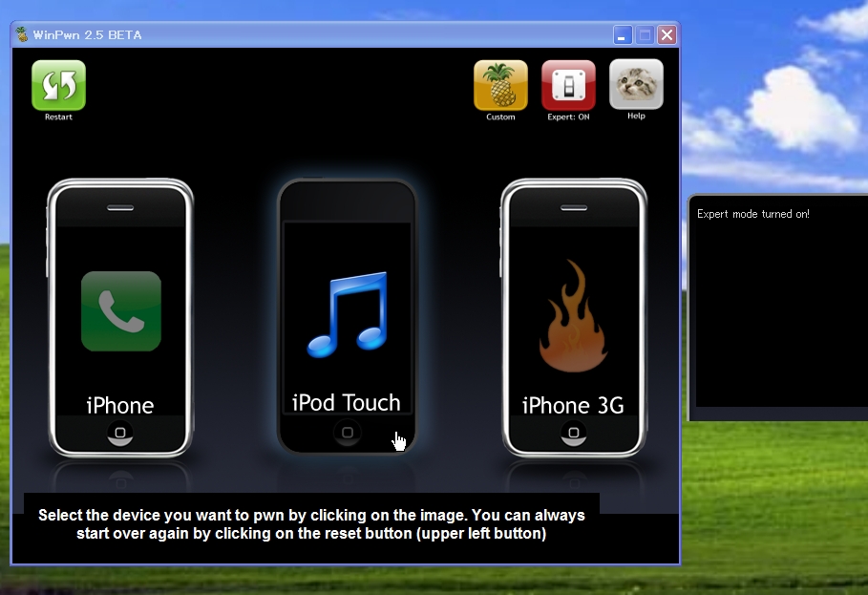Select the iPhone device image
The width and height of the screenshot is (868, 595).
point(120,318)
